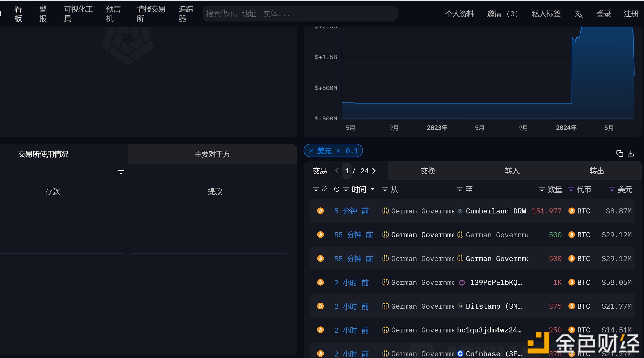This screenshot has width=644, height=358.
Task: Open the filter icon before 美元 column
Action: [612, 189]
